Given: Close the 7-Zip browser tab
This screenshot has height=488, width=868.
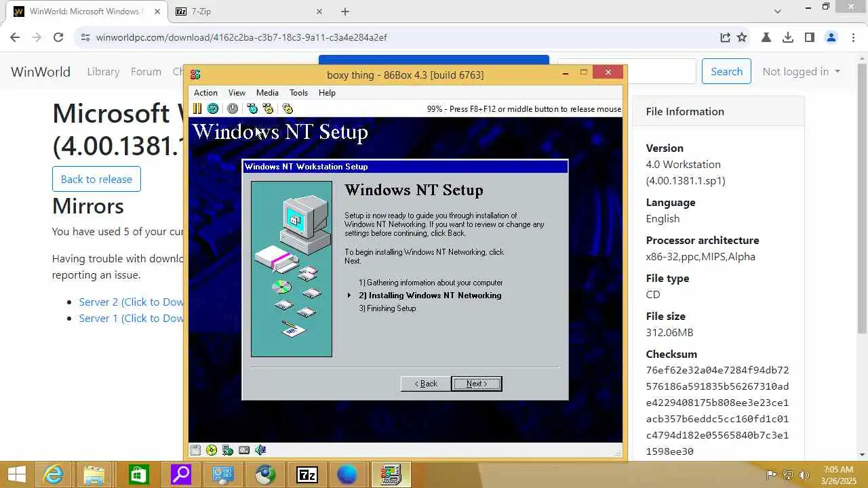Looking at the screenshot, I should [x=319, y=12].
